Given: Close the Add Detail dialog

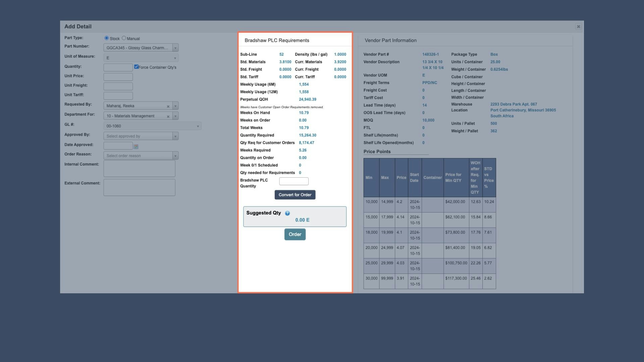Looking at the screenshot, I should click(578, 26).
